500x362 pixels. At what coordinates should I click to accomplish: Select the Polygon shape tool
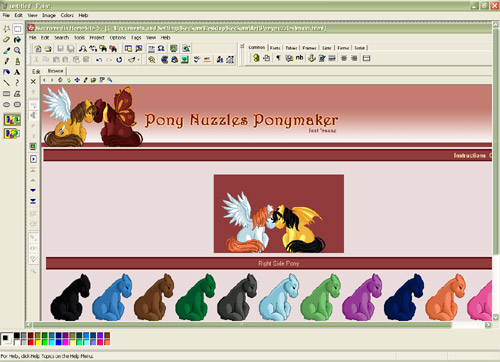pyautogui.click(x=17, y=94)
